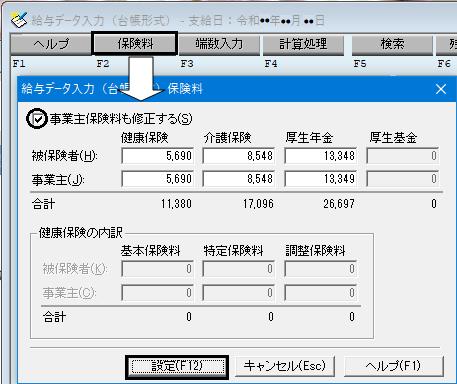The width and height of the screenshot is (457, 384).
Task: Click the 調整保険料 column header
Action: click(x=315, y=251)
